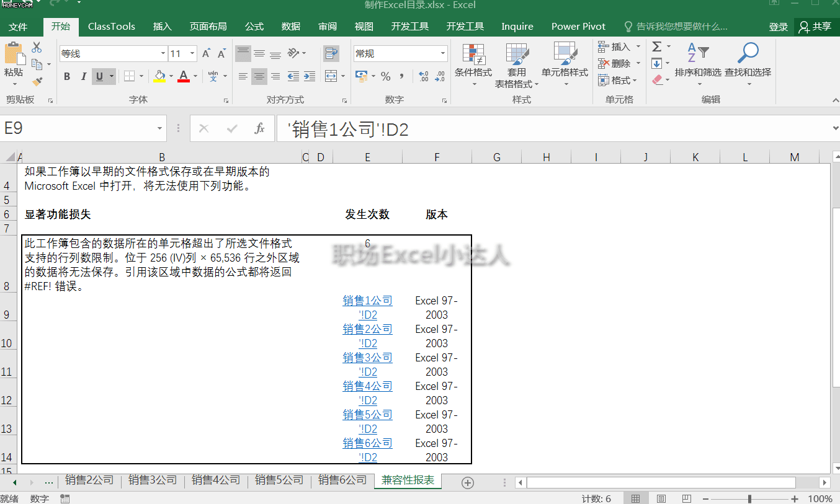Image resolution: width=840 pixels, height=504 pixels.
Task: Open 单元格样式 cell styles
Action: point(565,65)
